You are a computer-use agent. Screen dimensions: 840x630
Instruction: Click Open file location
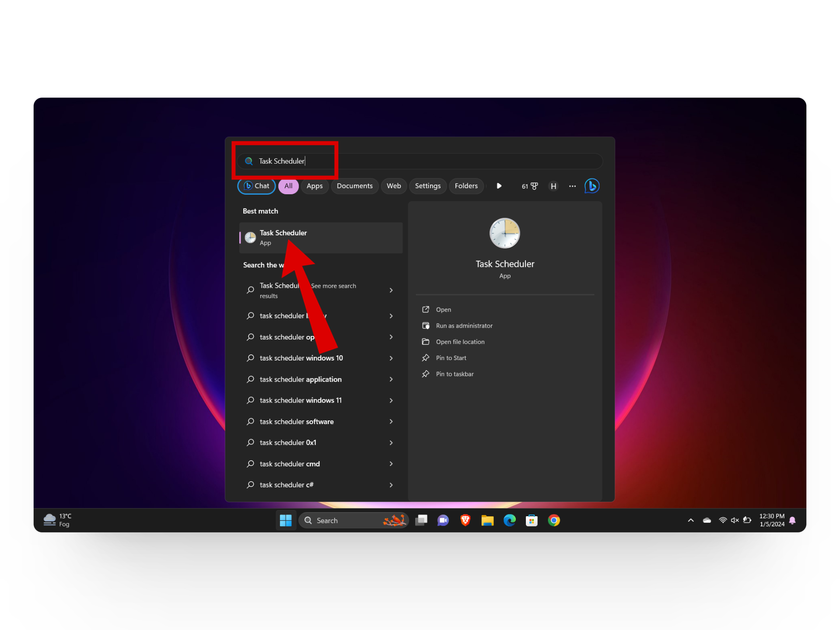point(460,342)
